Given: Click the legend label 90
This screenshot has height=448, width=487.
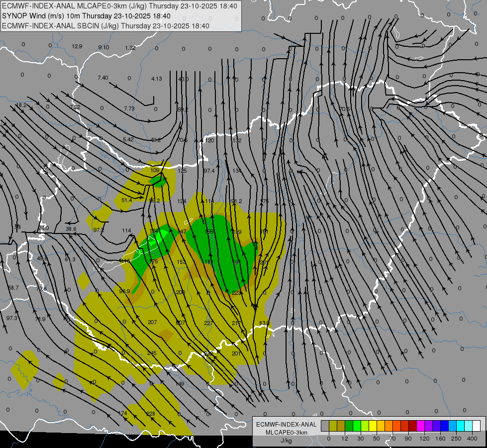Looking at the screenshot, I should (408, 439).
